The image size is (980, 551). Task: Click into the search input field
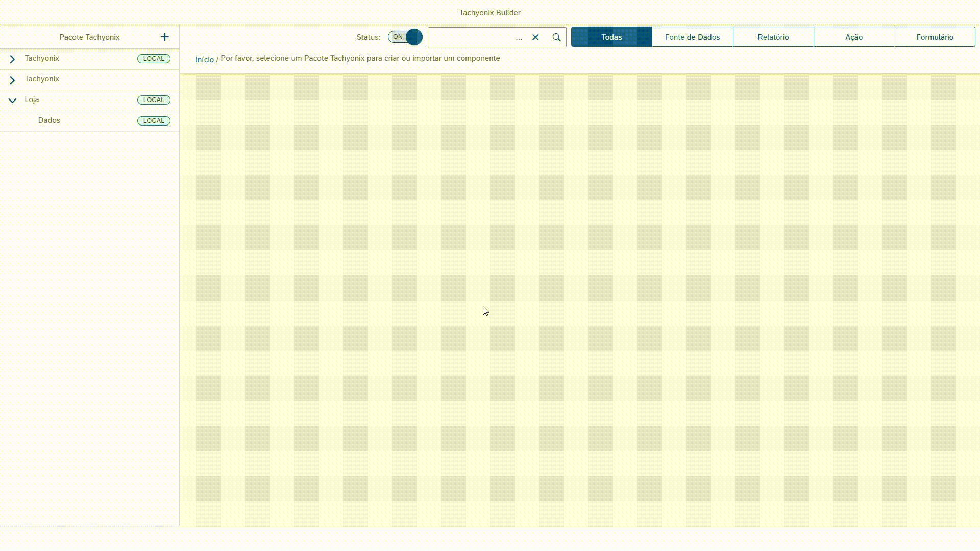pyautogui.click(x=470, y=37)
